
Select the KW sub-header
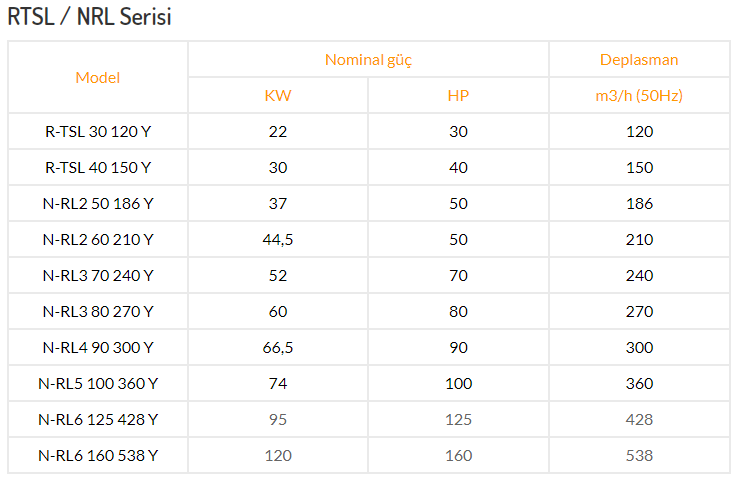tap(278, 96)
